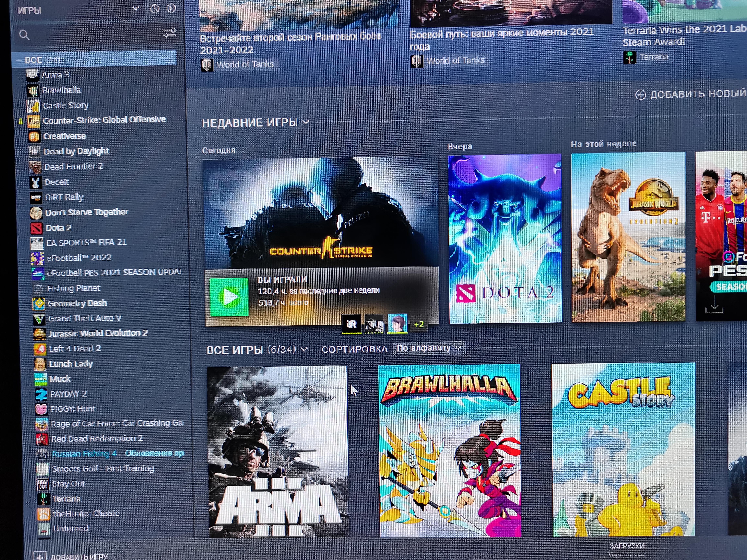Viewport: 747px width, 560px height.
Task: Expand the ИГРЫ category dropdown
Action: (136, 8)
